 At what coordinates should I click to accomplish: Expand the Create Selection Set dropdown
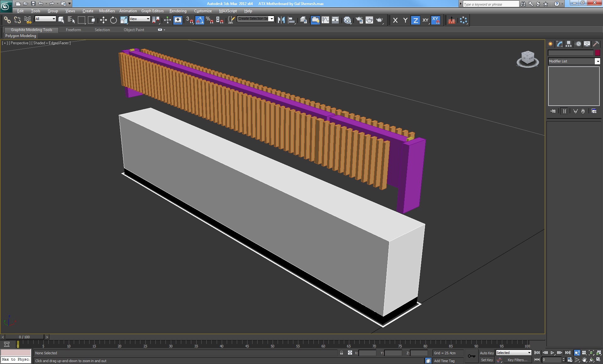pos(272,19)
